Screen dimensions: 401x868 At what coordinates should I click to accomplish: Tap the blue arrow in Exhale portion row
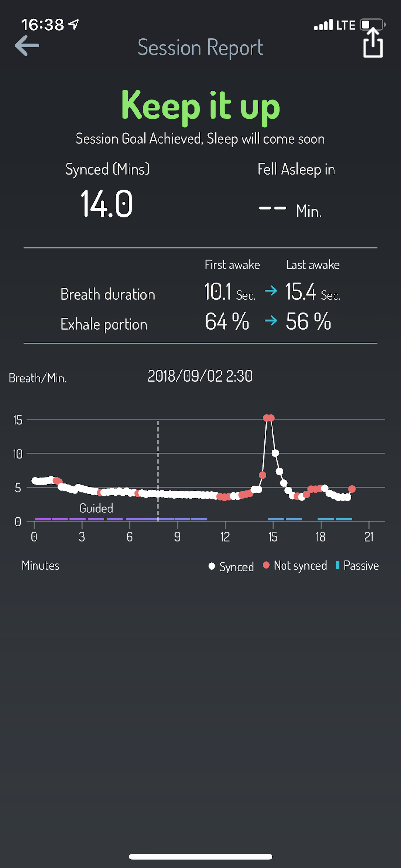[x=271, y=320]
